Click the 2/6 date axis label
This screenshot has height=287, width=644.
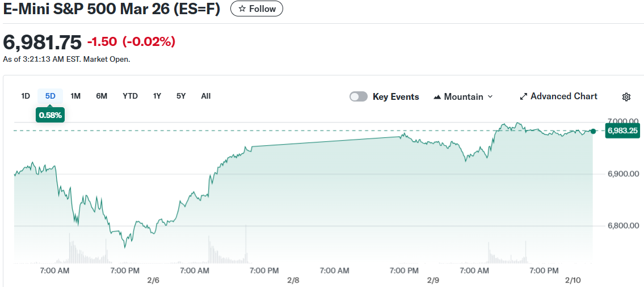[x=153, y=280]
